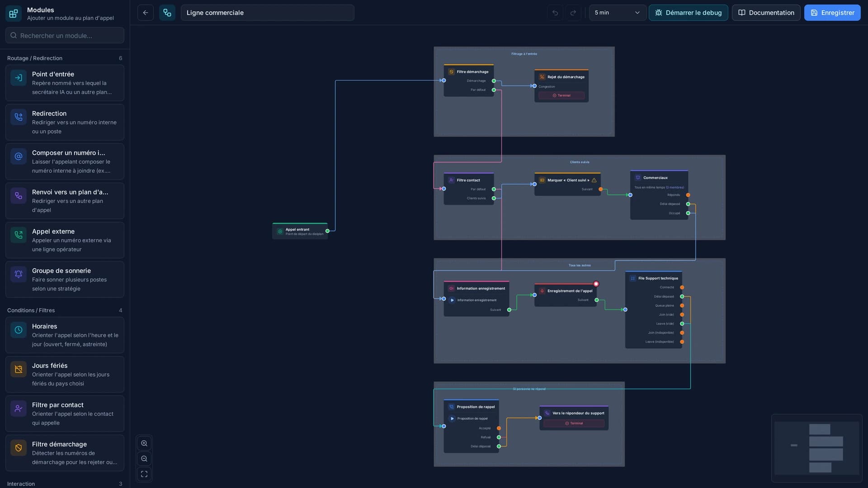Viewport: 868px width, 488px height.
Task: Pick the Groupe de sonnerie module
Action: click(x=65, y=280)
